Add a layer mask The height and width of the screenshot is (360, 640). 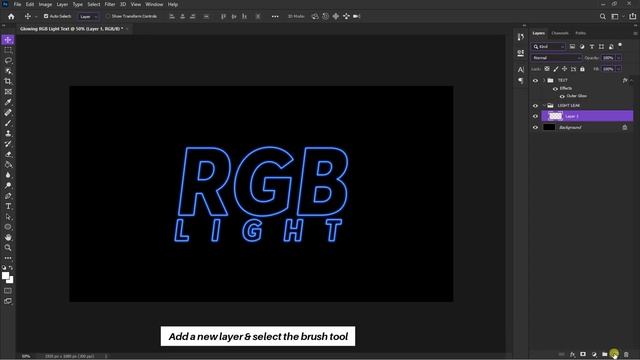click(x=583, y=354)
